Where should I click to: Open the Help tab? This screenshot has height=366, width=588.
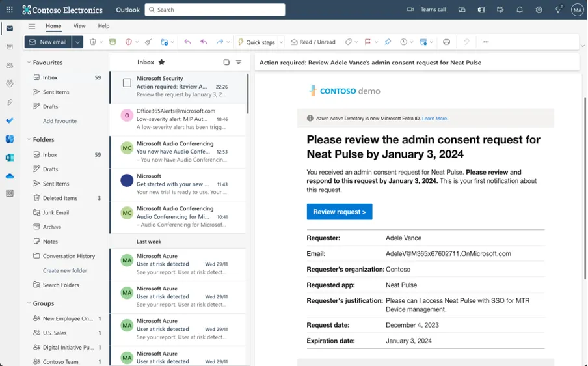(x=103, y=26)
